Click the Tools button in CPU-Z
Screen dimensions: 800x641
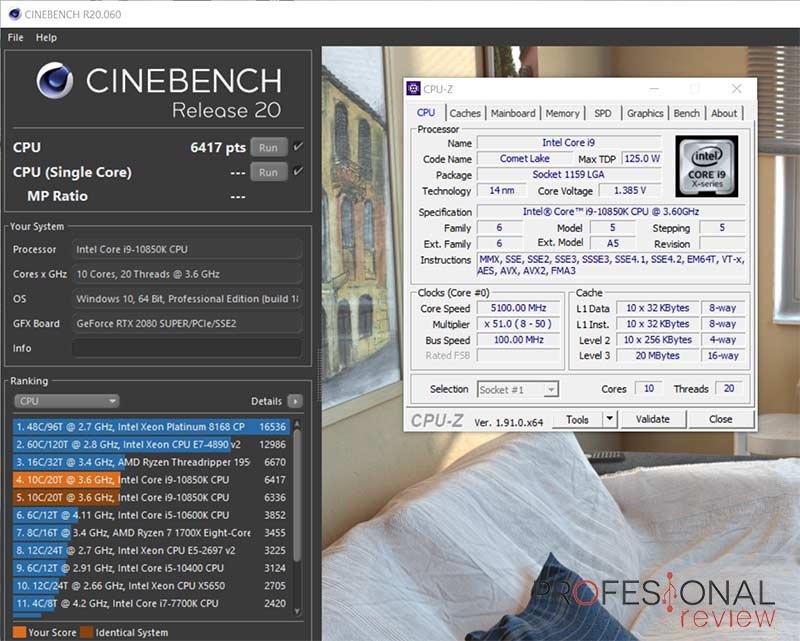tap(577, 419)
